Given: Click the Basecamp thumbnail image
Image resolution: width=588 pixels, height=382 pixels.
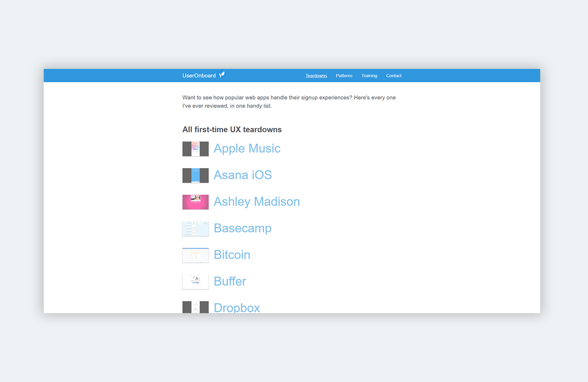Looking at the screenshot, I should pos(196,229).
